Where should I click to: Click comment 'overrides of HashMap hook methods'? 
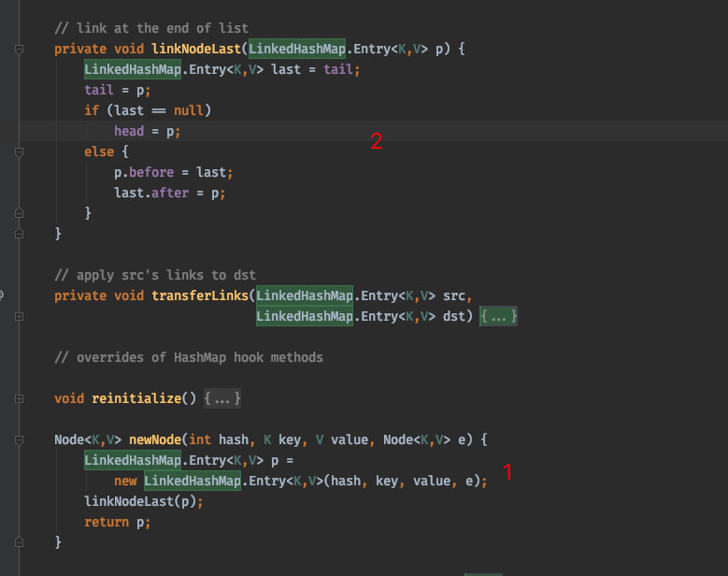pyautogui.click(x=189, y=357)
